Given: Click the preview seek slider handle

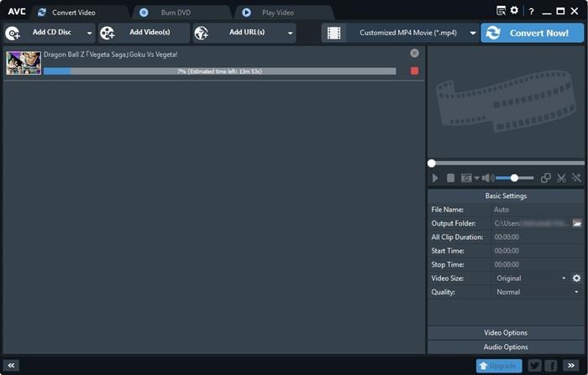Looking at the screenshot, I should pos(432,164).
